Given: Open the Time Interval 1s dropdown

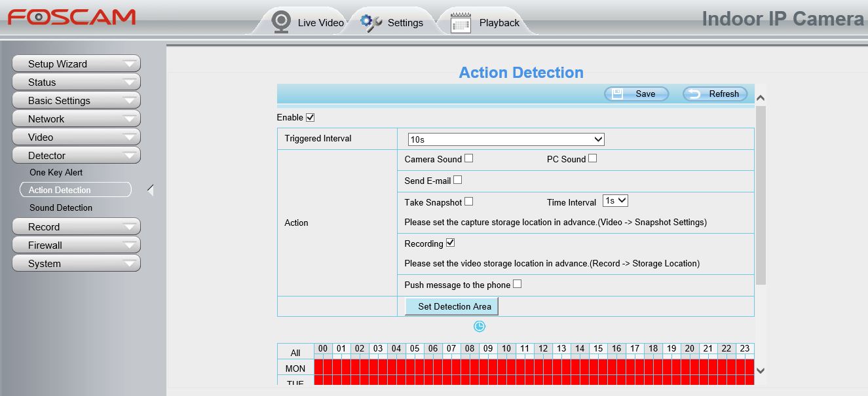Looking at the screenshot, I should (615, 201).
